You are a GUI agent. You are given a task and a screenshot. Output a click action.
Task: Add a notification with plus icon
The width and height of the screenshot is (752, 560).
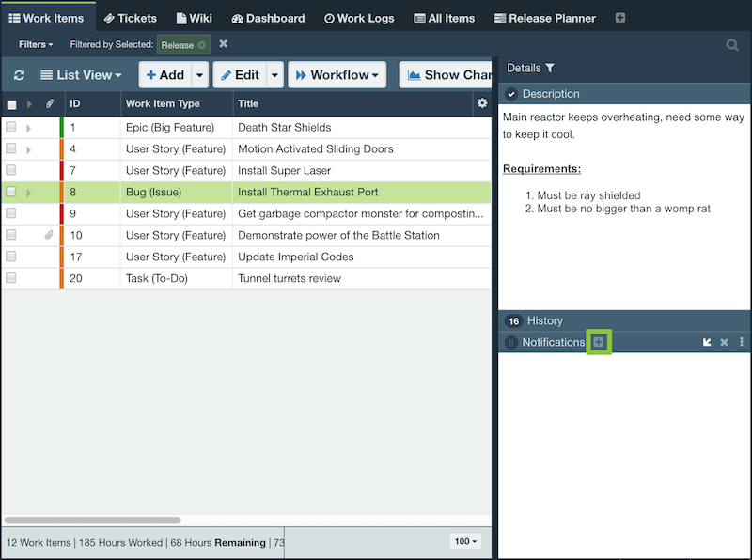(599, 342)
